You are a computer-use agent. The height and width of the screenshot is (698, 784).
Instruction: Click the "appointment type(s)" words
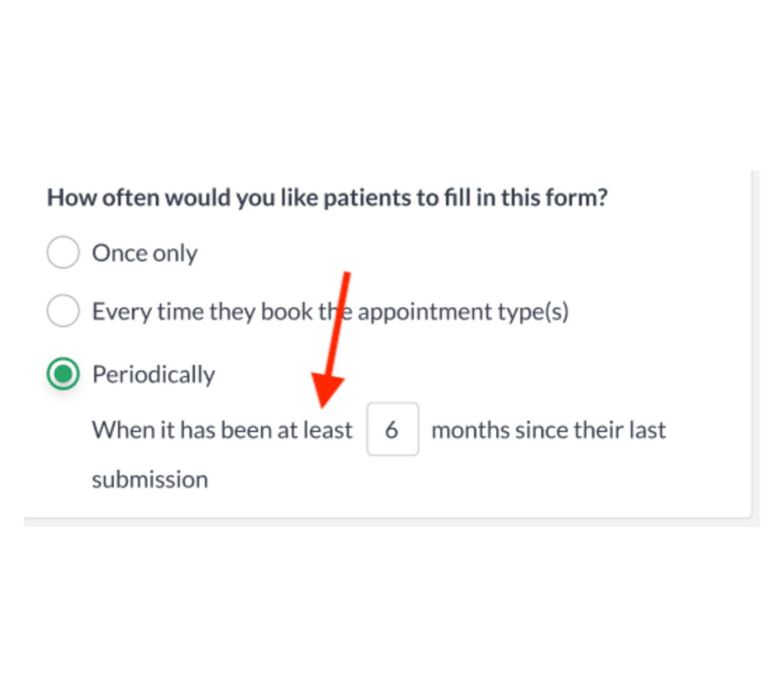click(x=463, y=312)
